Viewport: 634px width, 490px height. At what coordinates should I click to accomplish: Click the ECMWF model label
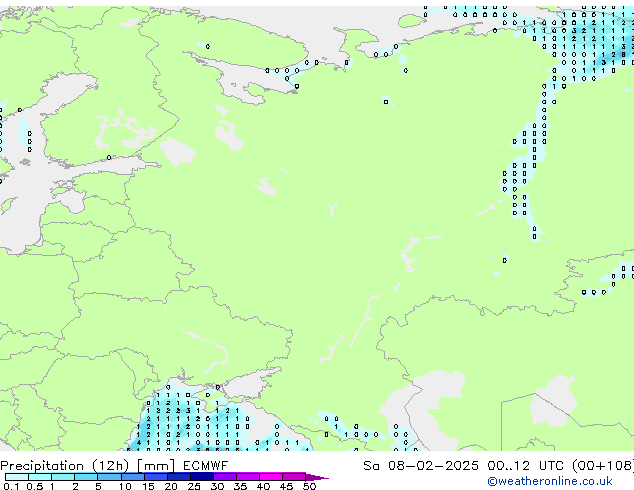tap(204, 466)
